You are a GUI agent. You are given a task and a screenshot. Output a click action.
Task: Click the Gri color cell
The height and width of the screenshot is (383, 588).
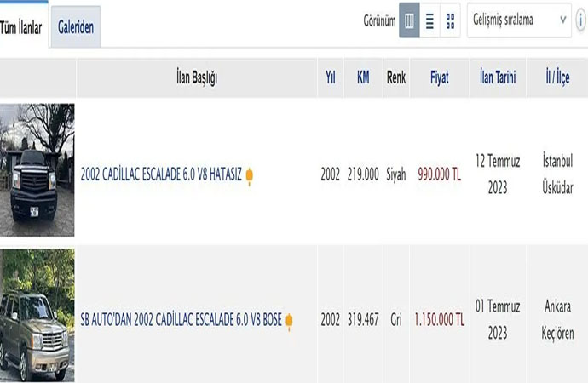coord(396,320)
